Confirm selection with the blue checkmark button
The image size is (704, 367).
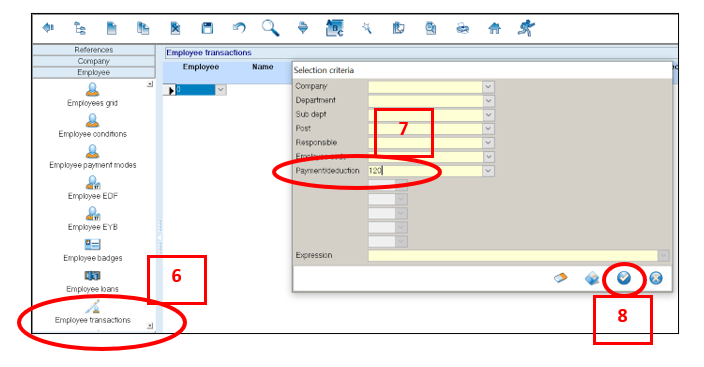pos(624,278)
